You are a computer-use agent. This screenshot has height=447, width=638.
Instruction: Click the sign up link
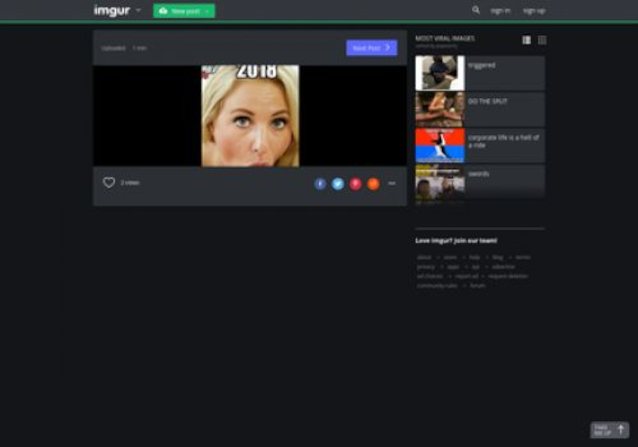click(534, 11)
